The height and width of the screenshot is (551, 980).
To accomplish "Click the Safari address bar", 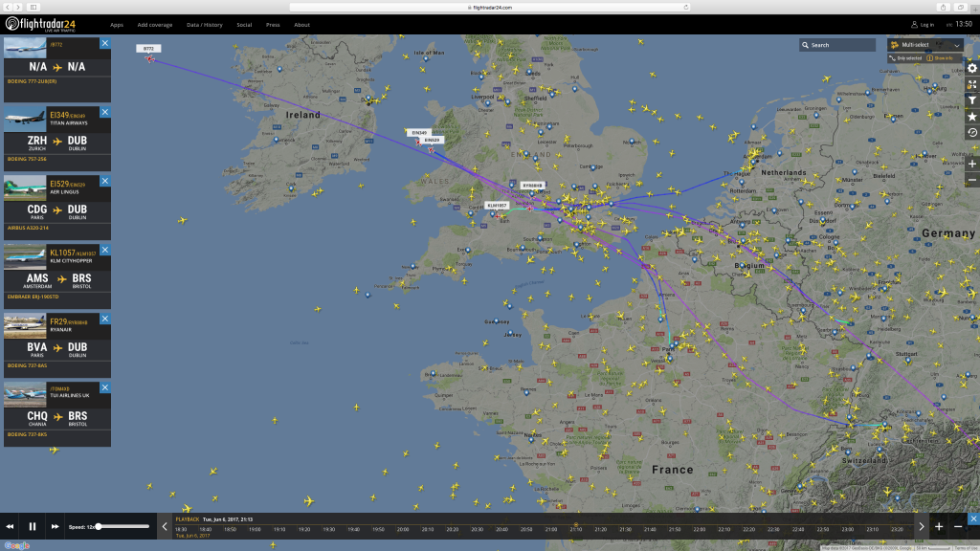I will tap(489, 8).
